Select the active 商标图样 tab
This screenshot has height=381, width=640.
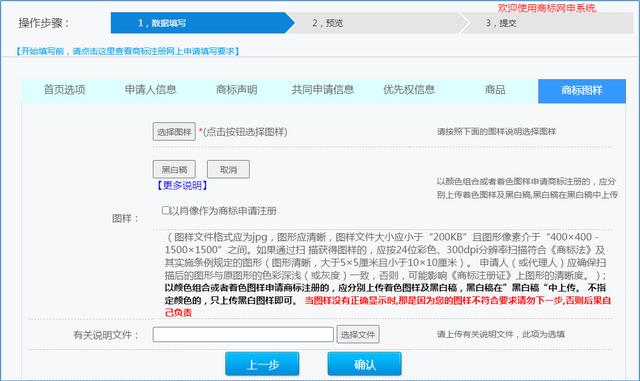pos(582,91)
